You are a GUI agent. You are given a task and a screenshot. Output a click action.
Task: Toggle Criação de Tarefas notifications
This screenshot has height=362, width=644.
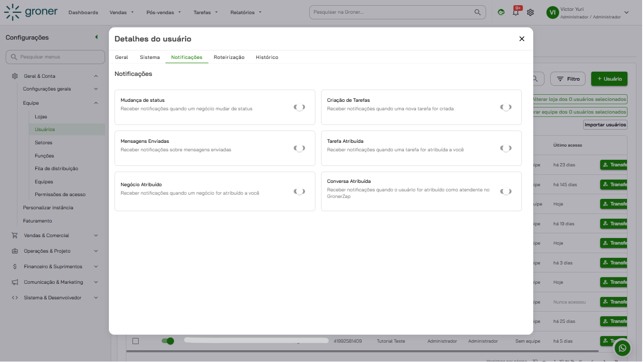pyautogui.click(x=506, y=107)
